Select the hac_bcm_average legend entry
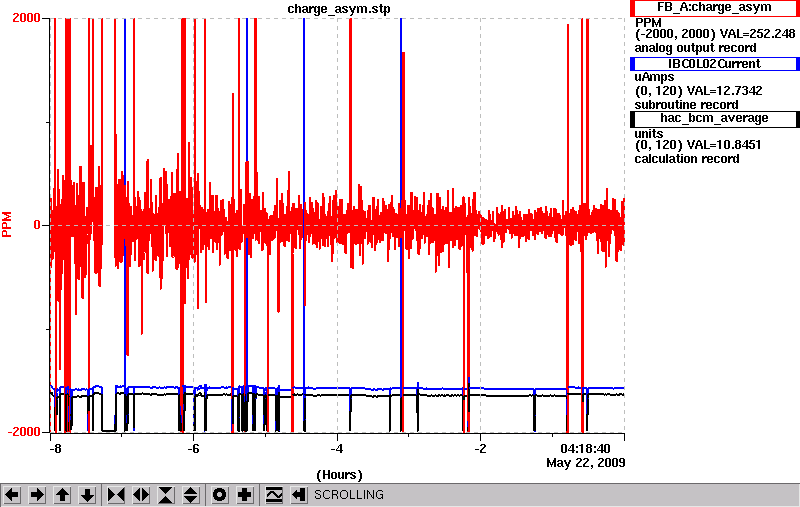800x507 pixels. point(714,118)
